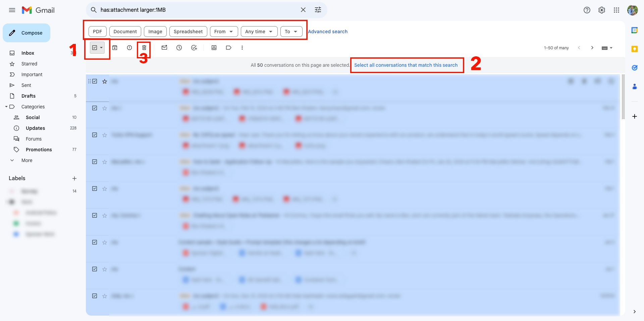Image resolution: width=644 pixels, height=321 pixels.
Task: Clear the search query with the X
Action: pos(303,10)
